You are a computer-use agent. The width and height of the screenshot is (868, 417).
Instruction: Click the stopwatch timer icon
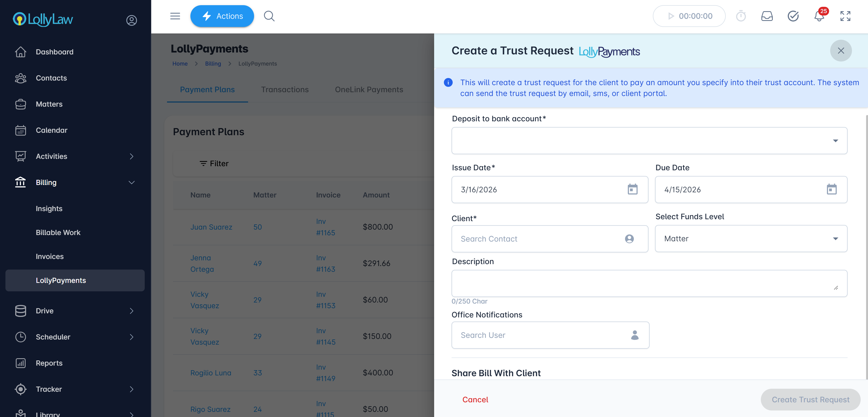click(741, 16)
